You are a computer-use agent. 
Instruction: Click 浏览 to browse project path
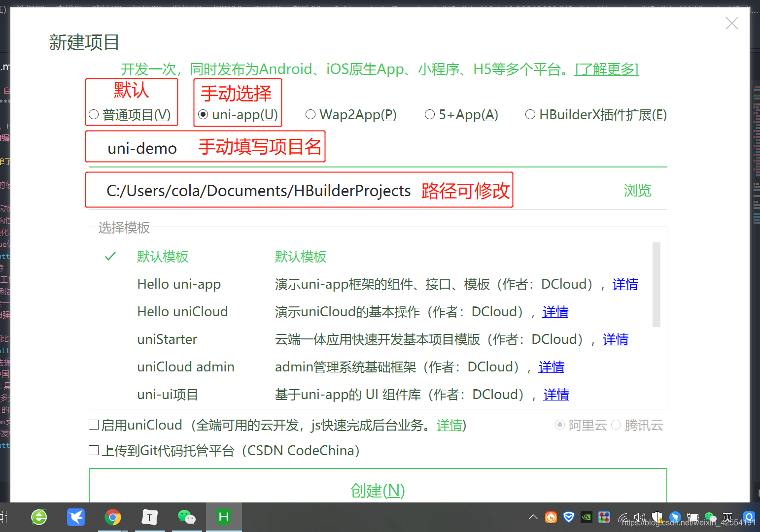coord(638,190)
